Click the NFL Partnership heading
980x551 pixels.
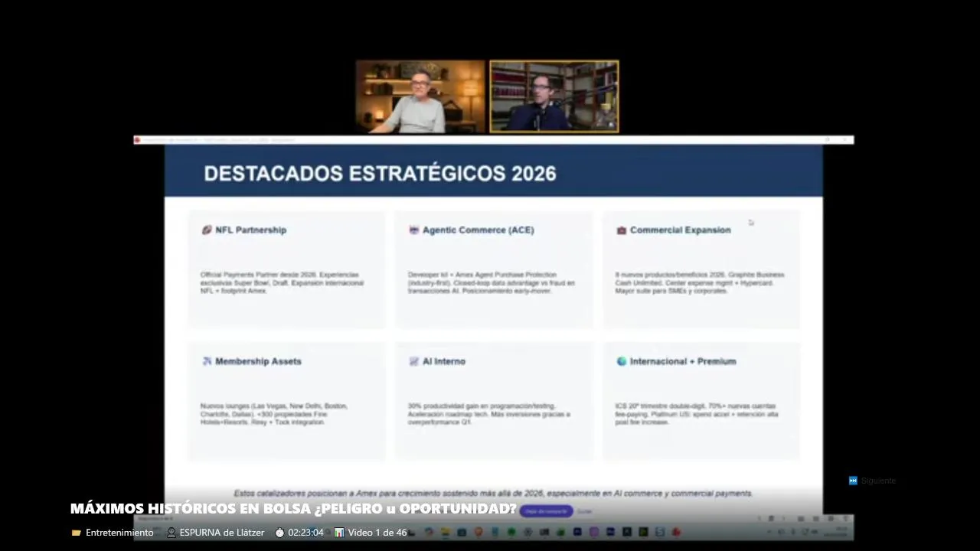(x=250, y=230)
